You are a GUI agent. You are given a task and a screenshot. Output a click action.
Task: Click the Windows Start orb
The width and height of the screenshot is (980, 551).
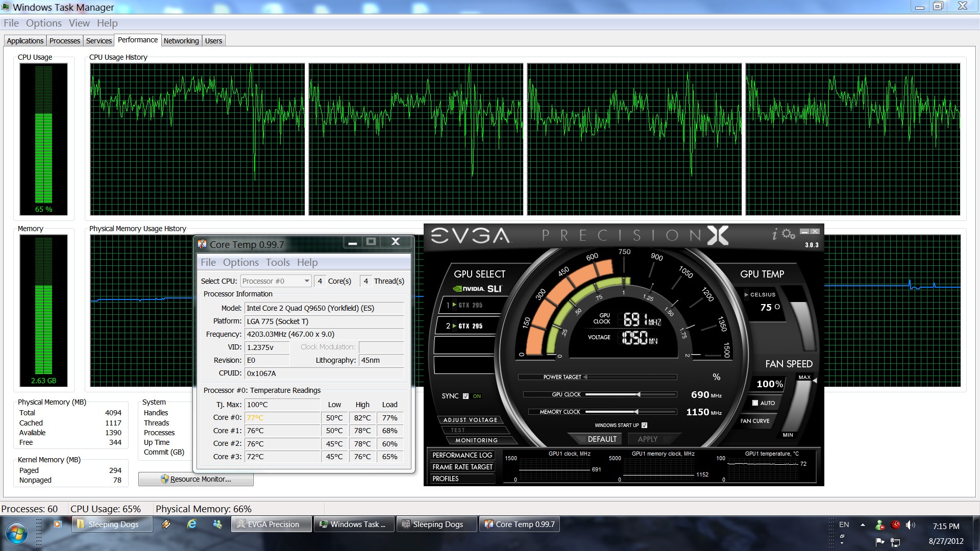click(16, 534)
